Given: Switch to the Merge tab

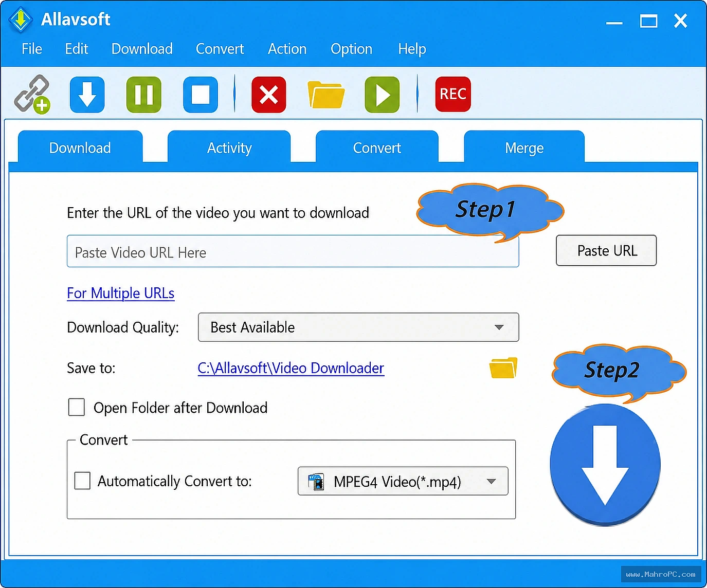Looking at the screenshot, I should point(524,148).
